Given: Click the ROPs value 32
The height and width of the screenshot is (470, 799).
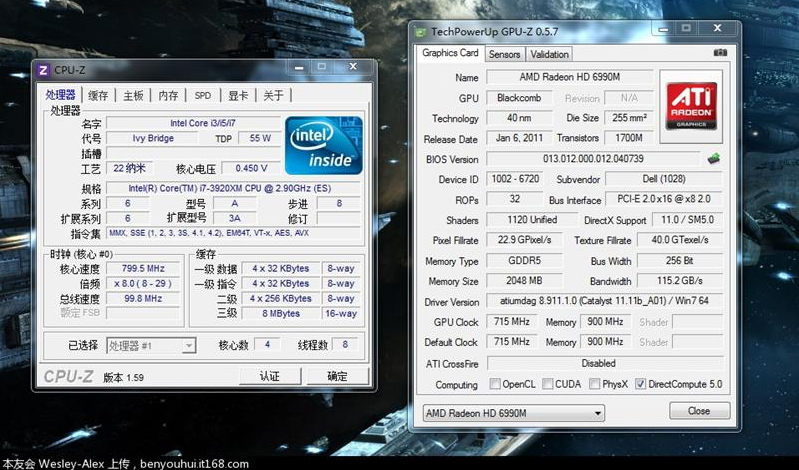Looking at the screenshot, I should [x=515, y=199].
